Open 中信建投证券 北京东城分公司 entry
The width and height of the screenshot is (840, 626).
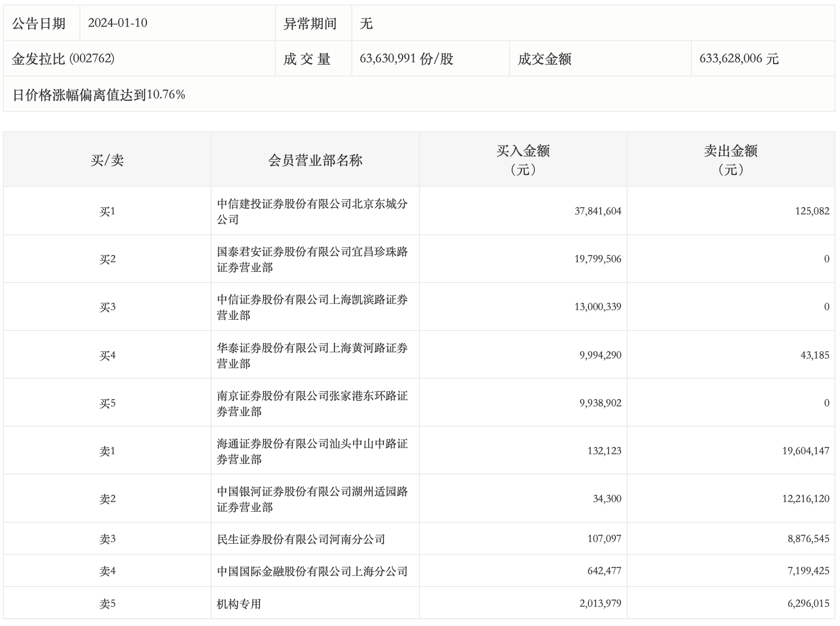pos(312,212)
